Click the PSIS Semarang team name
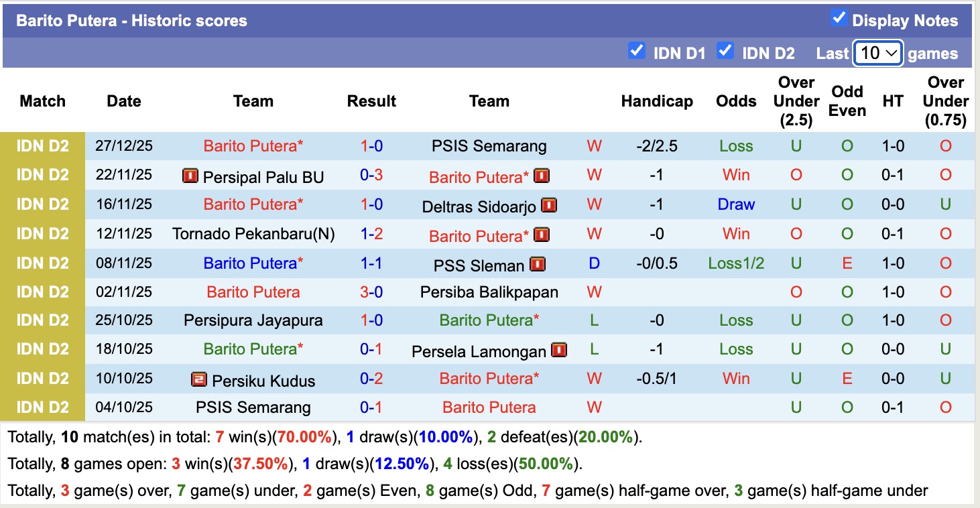The image size is (980, 508). pos(489,145)
